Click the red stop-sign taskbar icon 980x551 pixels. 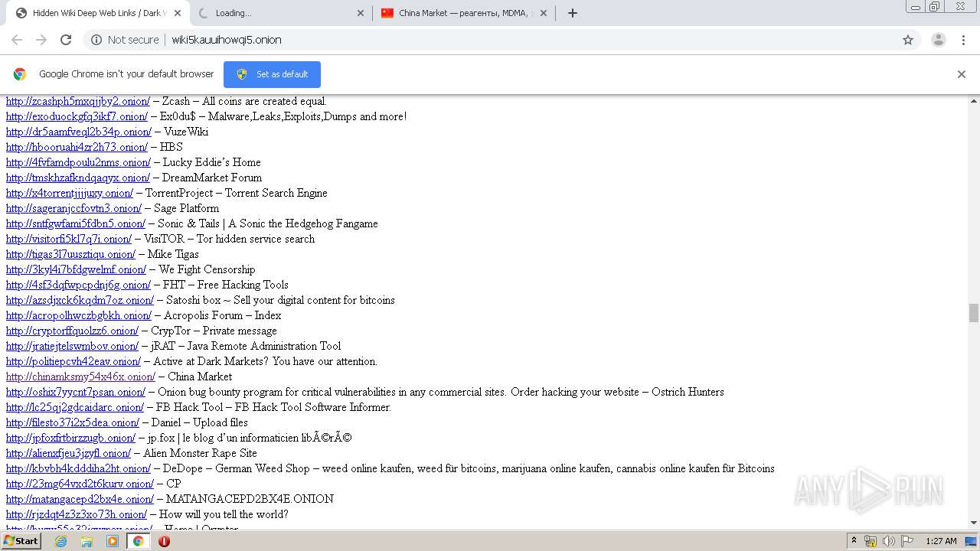[x=164, y=541]
